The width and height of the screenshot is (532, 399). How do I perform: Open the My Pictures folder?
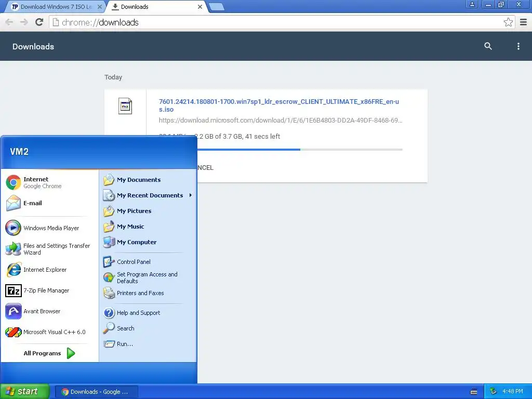pyautogui.click(x=148, y=211)
